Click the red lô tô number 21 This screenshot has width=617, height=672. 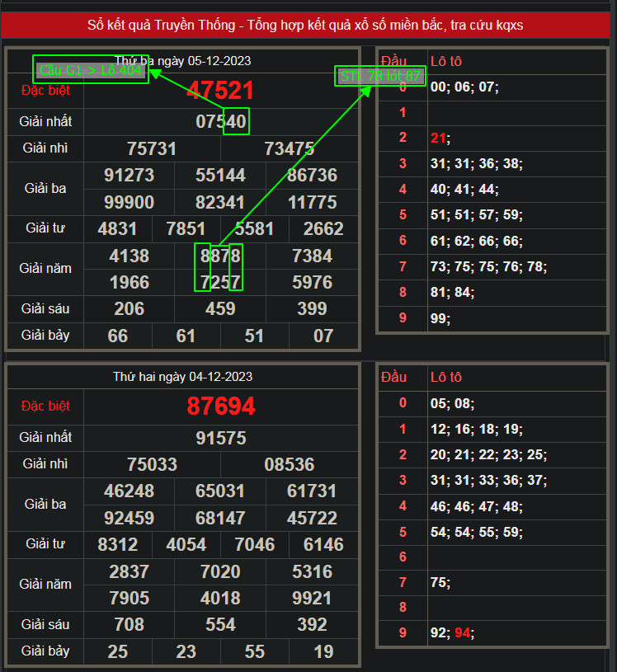[x=437, y=138]
